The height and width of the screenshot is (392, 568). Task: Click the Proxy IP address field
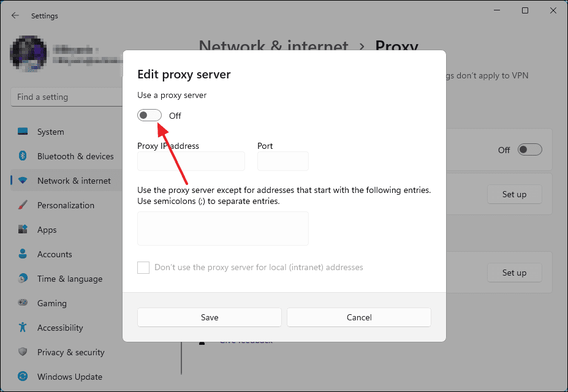(x=191, y=161)
